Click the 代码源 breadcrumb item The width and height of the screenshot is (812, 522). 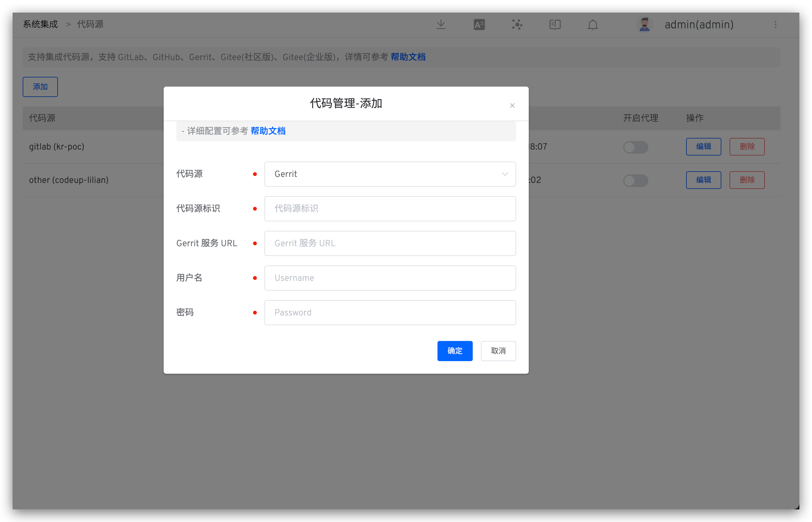tap(90, 25)
